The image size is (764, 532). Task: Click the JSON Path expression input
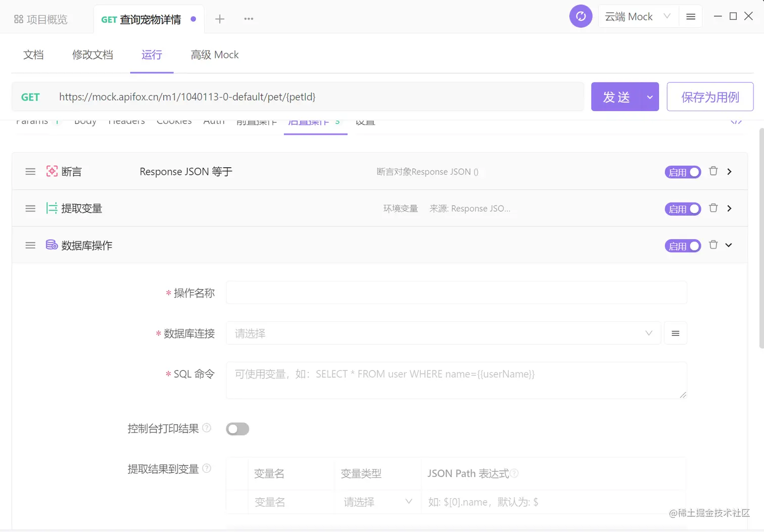tap(553, 502)
